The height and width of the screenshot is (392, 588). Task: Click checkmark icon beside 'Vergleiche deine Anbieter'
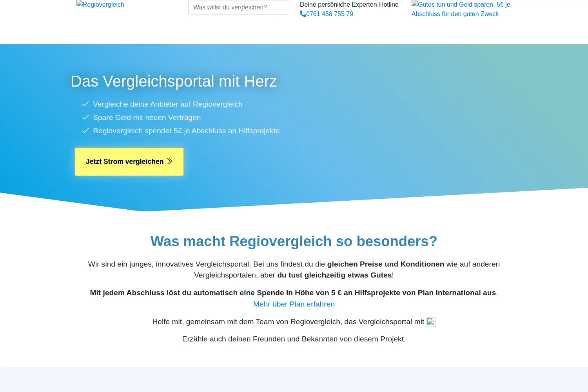coord(85,104)
